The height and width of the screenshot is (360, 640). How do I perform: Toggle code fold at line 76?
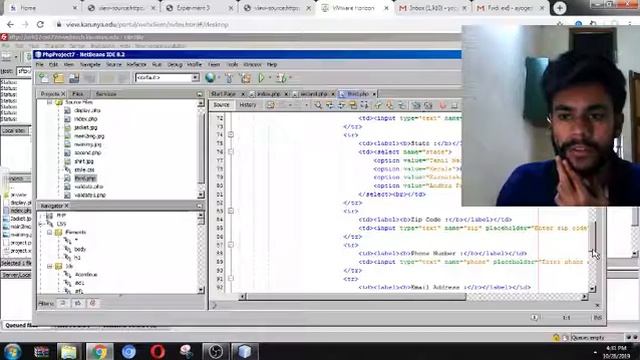(x=231, y=152)
